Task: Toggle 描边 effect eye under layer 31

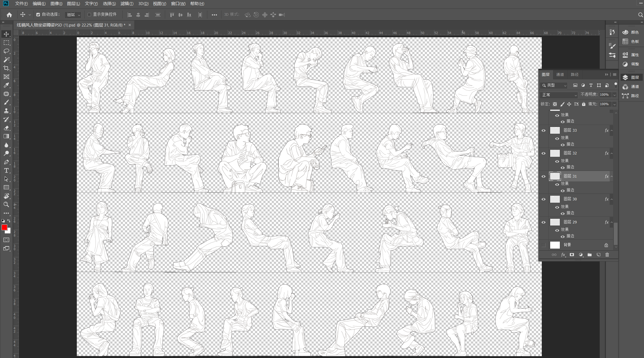Action: pos(562,190)
